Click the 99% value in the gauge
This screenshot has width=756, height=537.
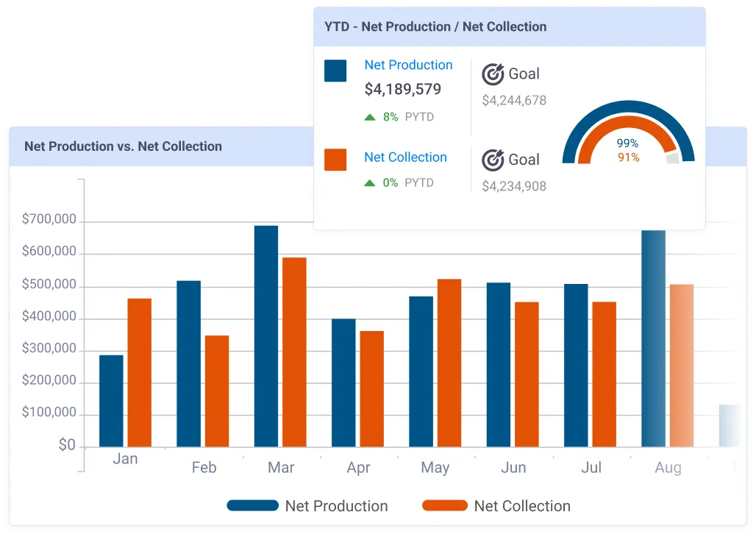pyautogui.click(x=627, y=143)
